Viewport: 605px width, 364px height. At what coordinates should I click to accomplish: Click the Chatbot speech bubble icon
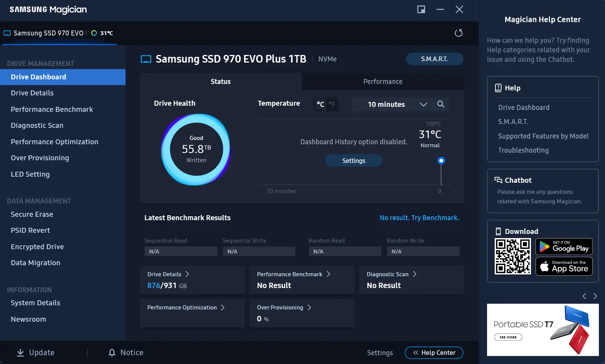498,180
